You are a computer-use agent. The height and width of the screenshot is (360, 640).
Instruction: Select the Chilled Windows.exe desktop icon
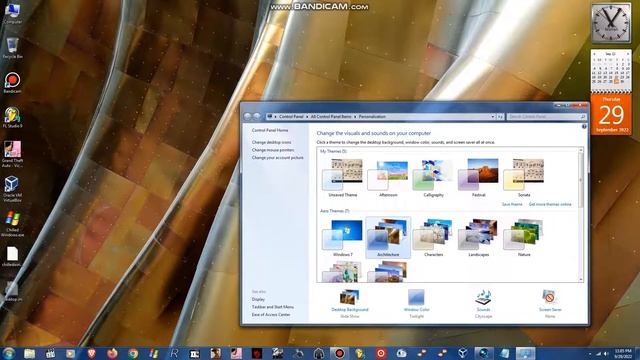(12, 224)
